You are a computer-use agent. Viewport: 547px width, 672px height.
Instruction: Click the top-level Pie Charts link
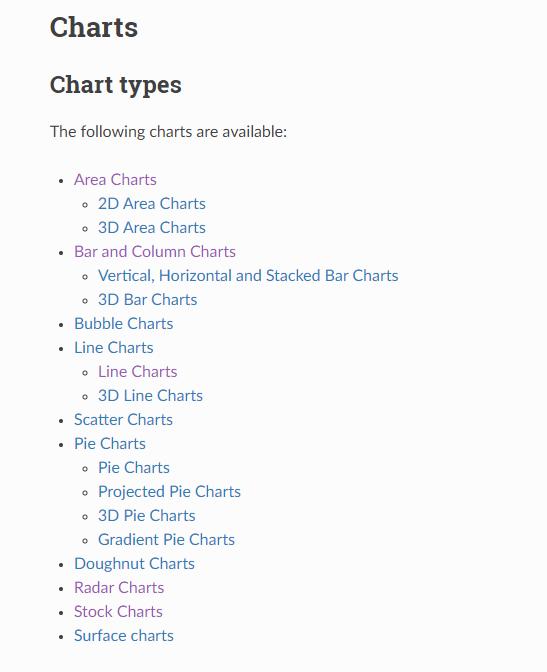(110, 444)
